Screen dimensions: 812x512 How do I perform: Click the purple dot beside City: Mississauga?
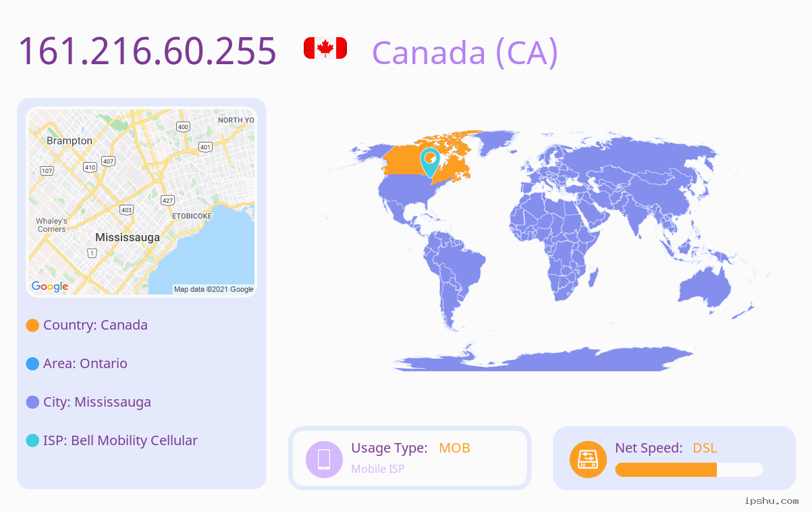click(32, 402)
